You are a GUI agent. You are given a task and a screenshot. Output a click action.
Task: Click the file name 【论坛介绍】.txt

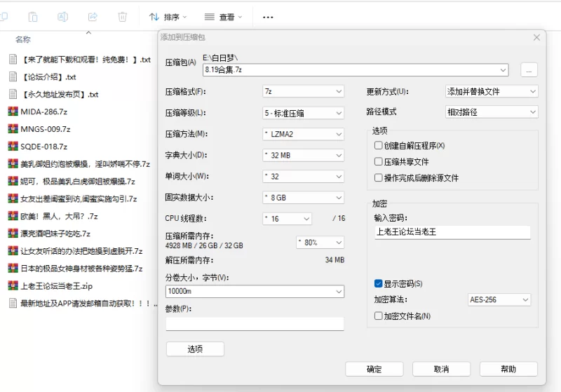(x=48, y=77)
